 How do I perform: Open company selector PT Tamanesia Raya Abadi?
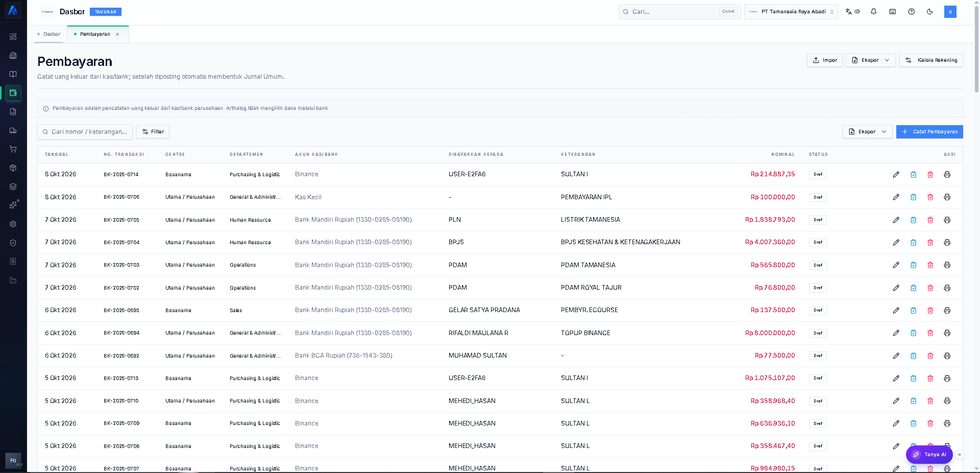[791, 12]
